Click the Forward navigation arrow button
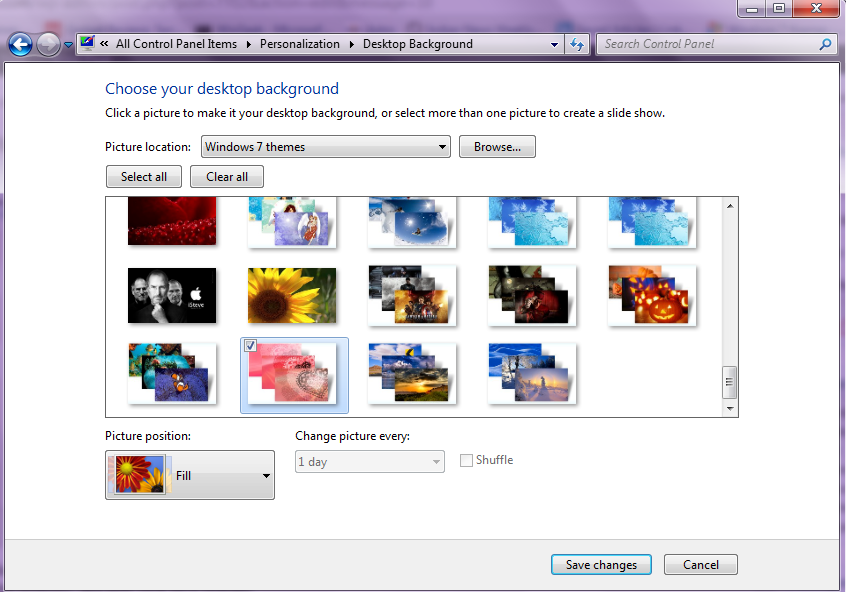This screenshot has width=846, height=592. 48,44
